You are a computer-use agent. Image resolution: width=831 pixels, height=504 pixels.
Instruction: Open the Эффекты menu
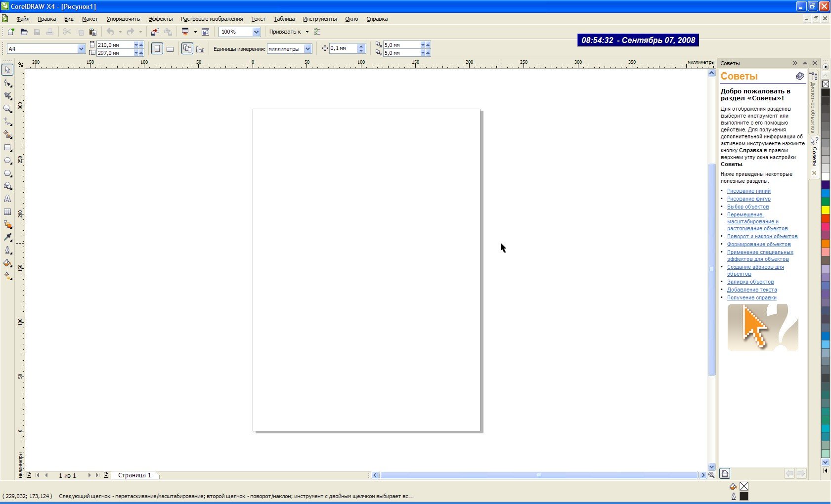(x=161, y=19)
